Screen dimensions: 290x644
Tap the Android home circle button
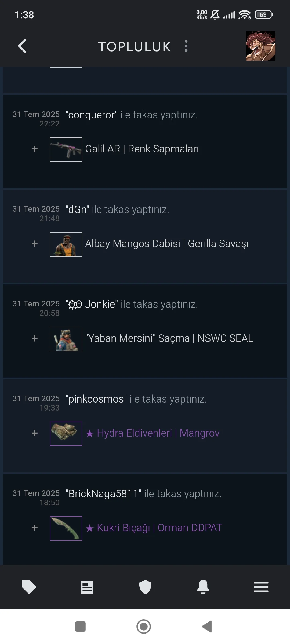coord(144,627)
